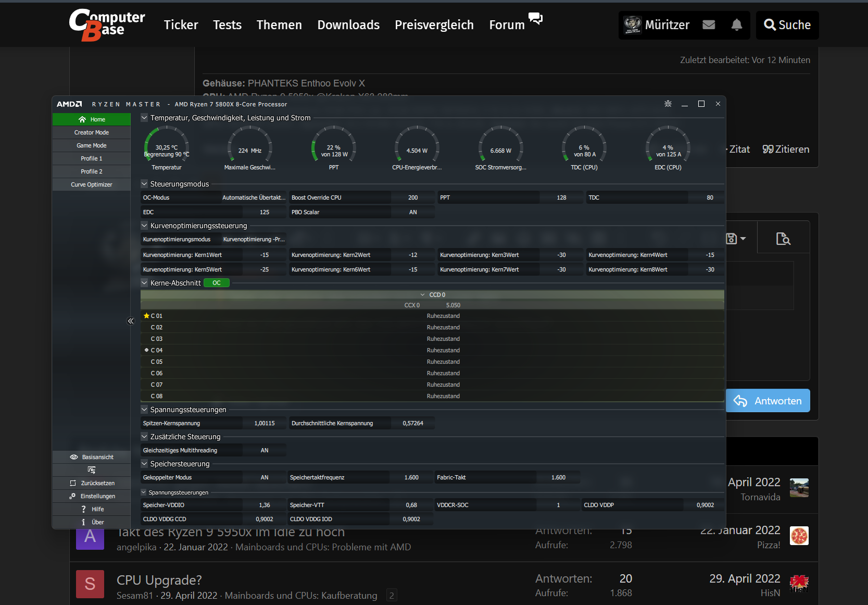Click the Speicher-VDDIO value 1,36
The height and width of the screenshot is (605, 868).
265,505
